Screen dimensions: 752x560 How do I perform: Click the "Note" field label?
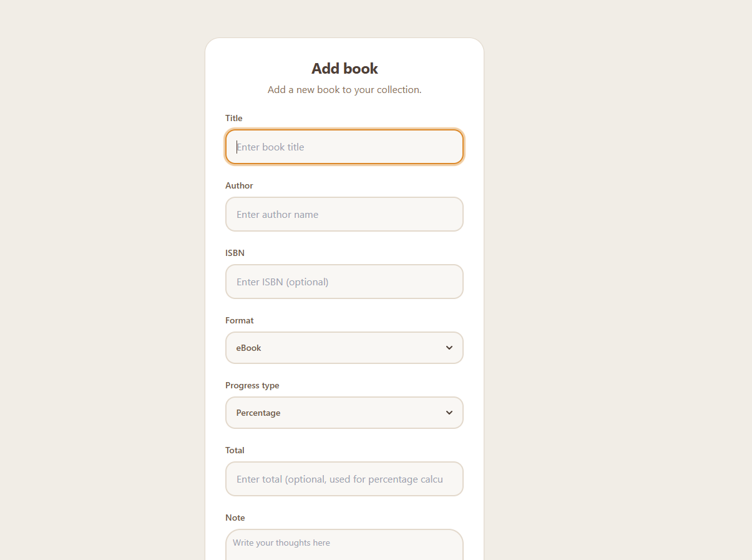point(235,518)
